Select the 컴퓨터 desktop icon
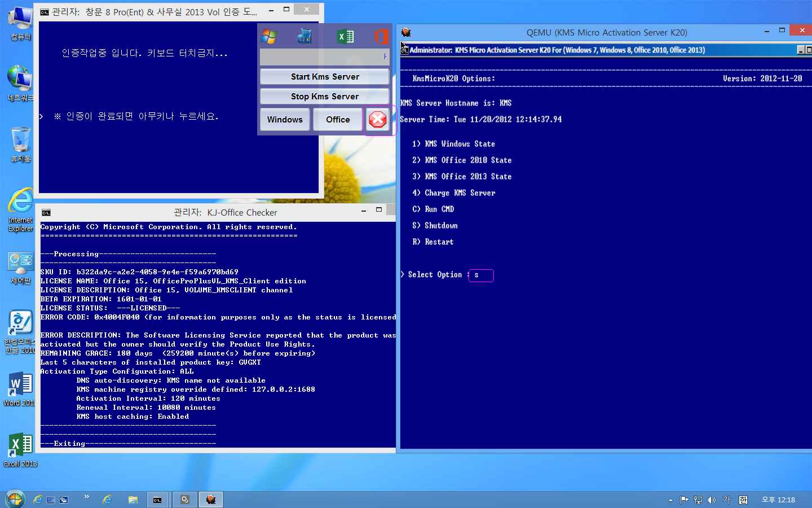Image resolution: width=812 pixels, height=508 pixels. point(20,24)
